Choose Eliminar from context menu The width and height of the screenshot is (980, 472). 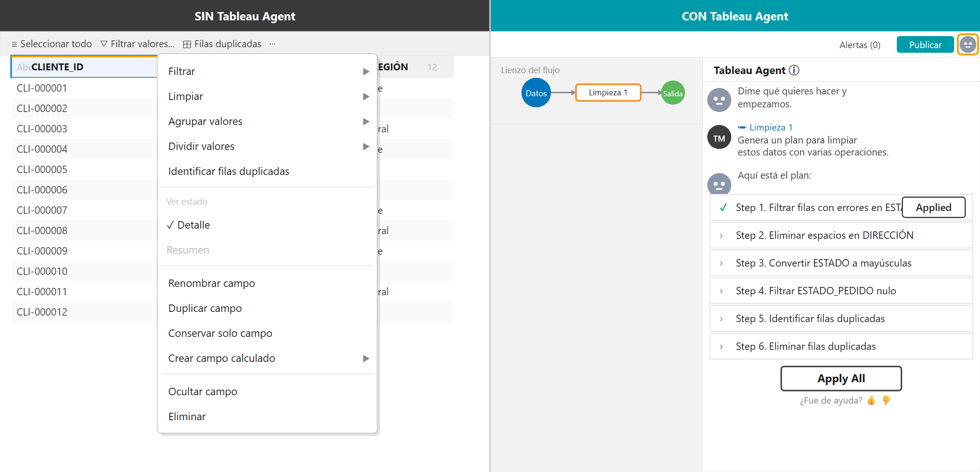pyautogui.click(x=267, y=416)
